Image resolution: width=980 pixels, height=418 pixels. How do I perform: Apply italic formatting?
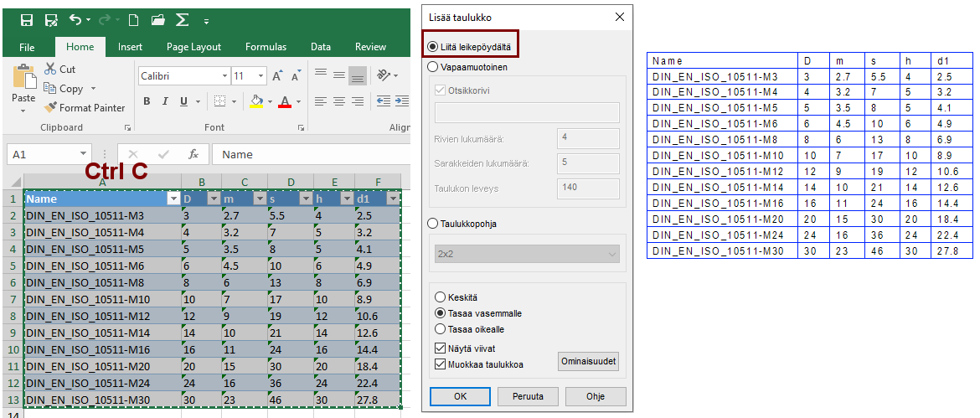click(x=164, y=101)
